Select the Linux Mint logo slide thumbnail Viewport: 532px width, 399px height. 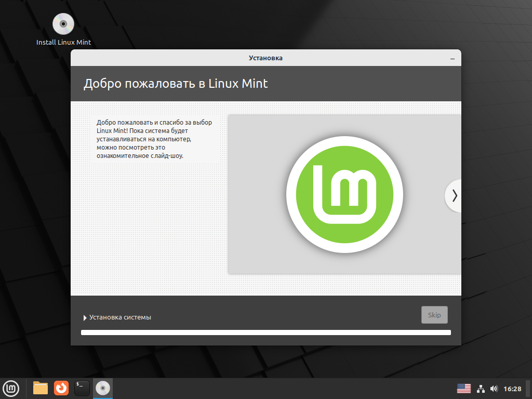(x=344, y=194)
